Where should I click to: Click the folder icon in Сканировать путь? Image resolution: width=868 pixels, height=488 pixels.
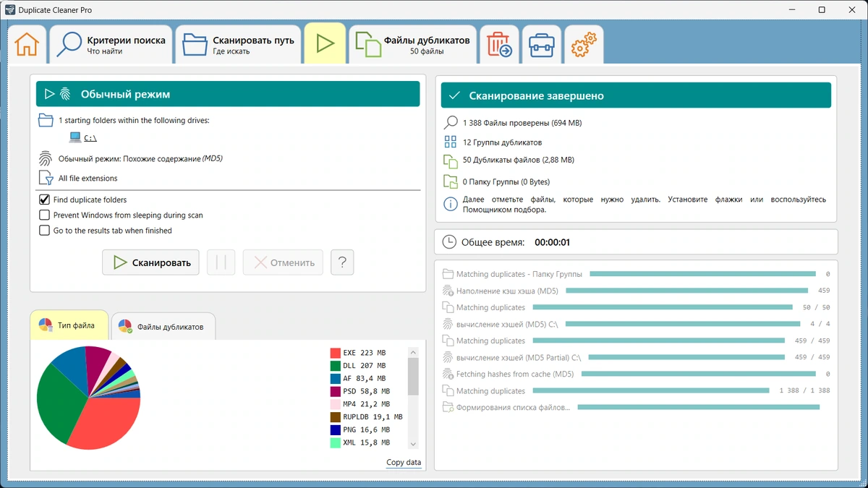pos(195,44)
